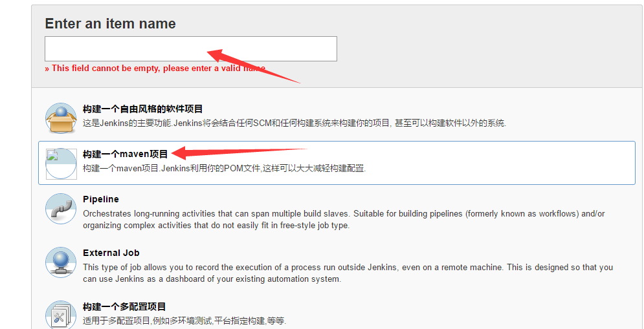Click the 多环境测试 multi-configuration description
644x329 pixels.
click(184, 321)
